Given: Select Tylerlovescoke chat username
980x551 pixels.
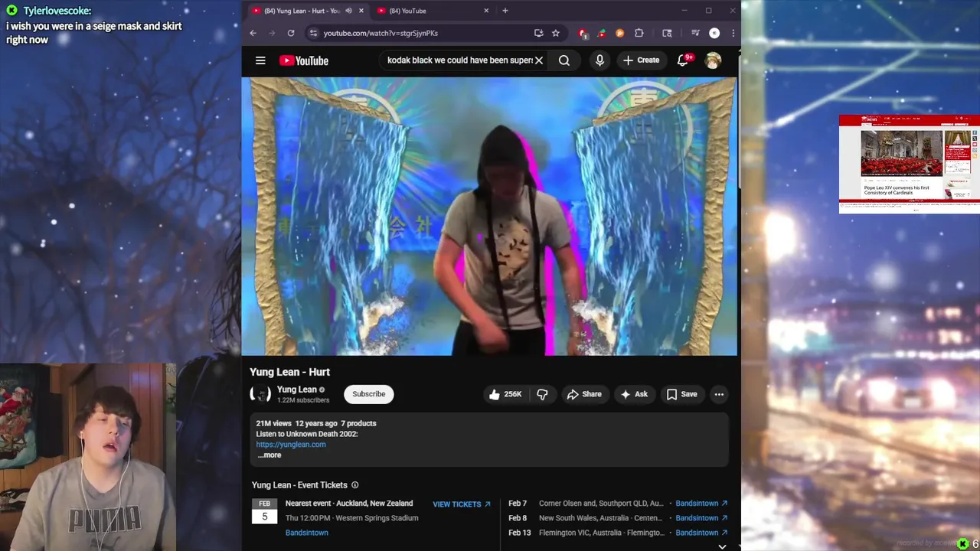Looking at the screenshot, I should click(x=57, y=11).
